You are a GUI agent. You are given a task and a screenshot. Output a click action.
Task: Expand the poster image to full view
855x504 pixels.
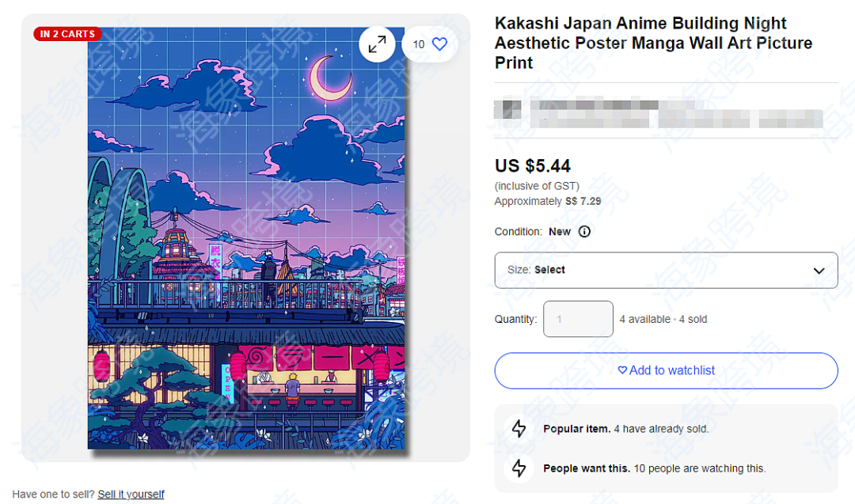[377, 44]
